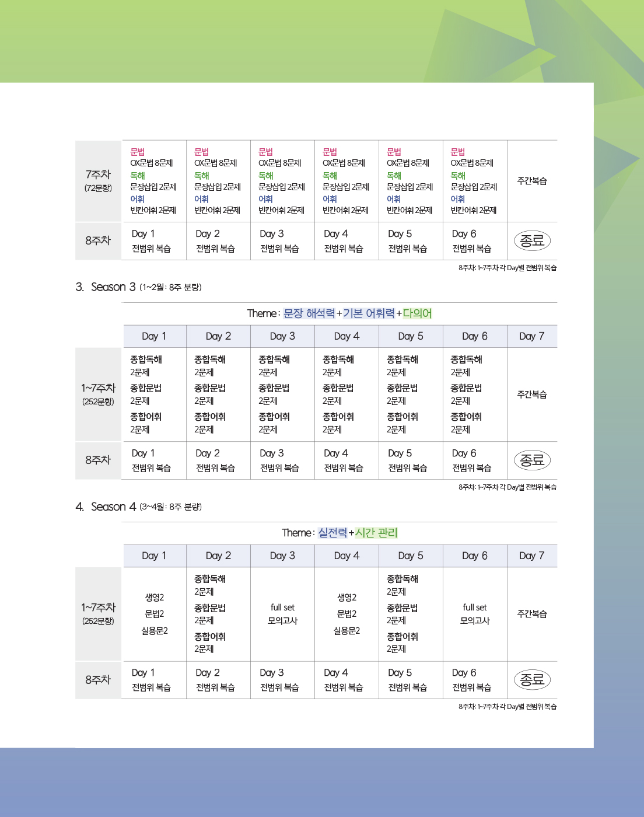Image resolution: width=644 pixels, height=817 pixels.
Task: Click full set 모의고사 under Season 4 Day 6
Action: click(x=474, y=614)
